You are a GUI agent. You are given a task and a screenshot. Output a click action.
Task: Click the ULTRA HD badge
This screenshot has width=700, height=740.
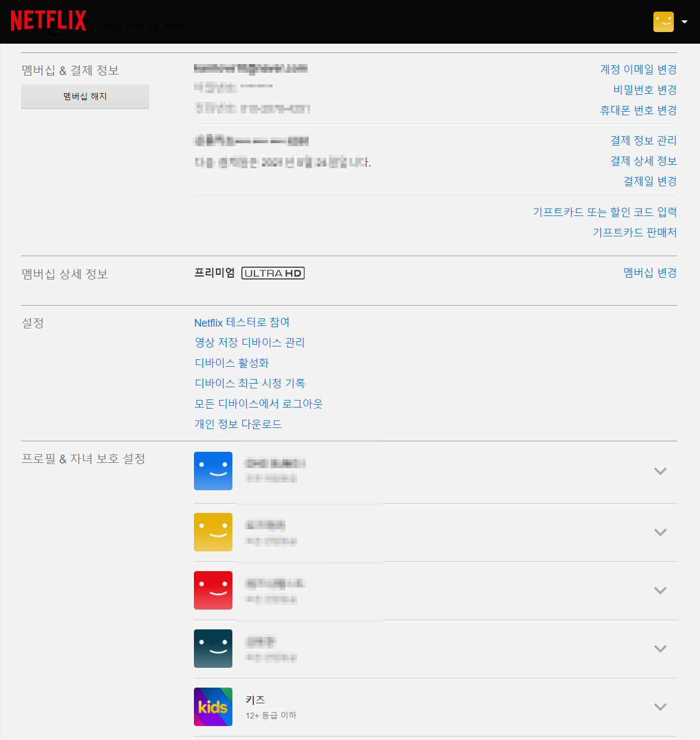pyautogui.click(x=273, y=273)
